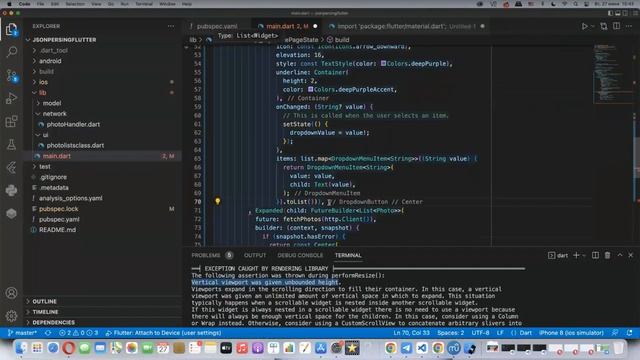Open the Python icon in activity bar
Screen dimensions: 640x360
[x=11, y=190]
